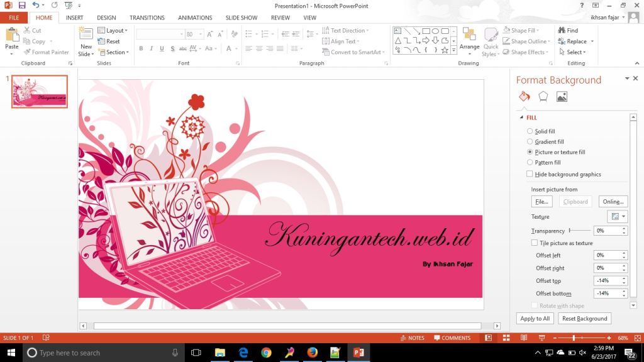Image resolution: width=644 pixels, height=362 pixels.
Task: Click NOTES in the status bar
Action: pyautogui.click(x=413, y=337)
